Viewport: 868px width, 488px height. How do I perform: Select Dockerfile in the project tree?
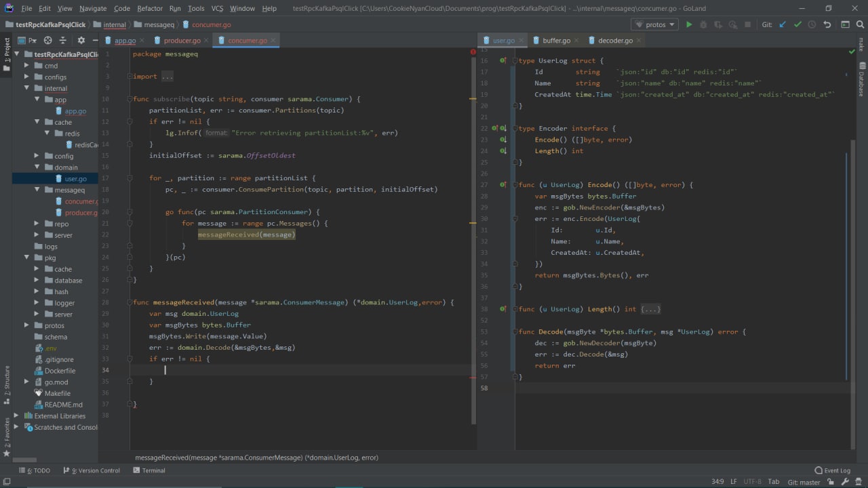pyautogui.click(x=60, y=371)
